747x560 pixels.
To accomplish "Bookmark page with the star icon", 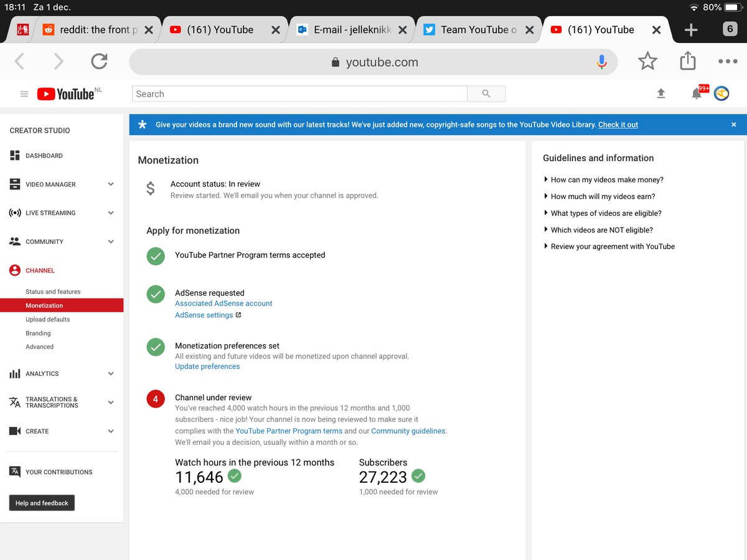I will click(647, 61).
